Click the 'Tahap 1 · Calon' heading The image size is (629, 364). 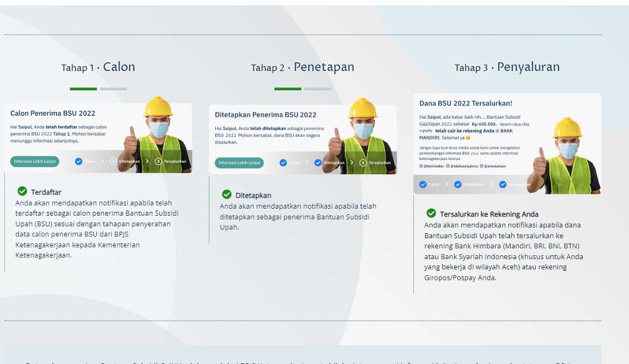[98, 67]
